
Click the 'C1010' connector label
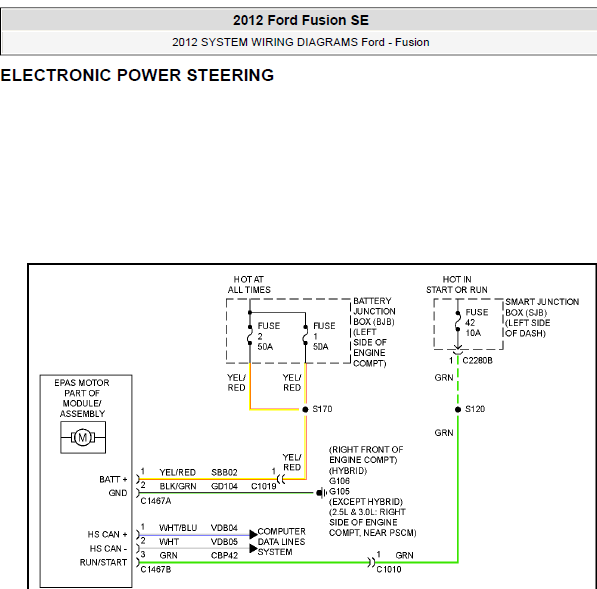click(389, 570)
